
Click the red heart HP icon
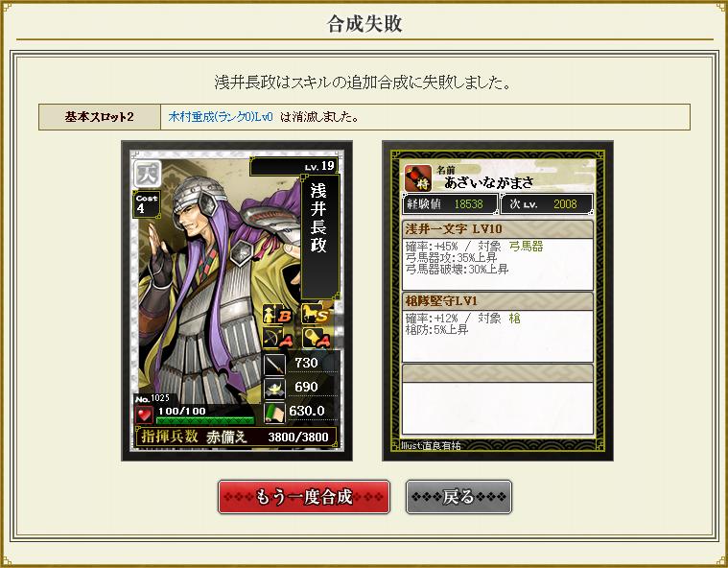click(x=144, y=414)
